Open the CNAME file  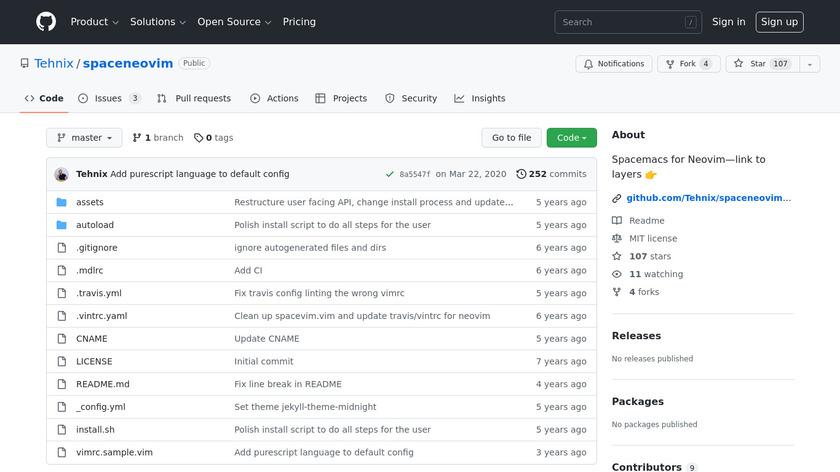click(x=92, y=339)
